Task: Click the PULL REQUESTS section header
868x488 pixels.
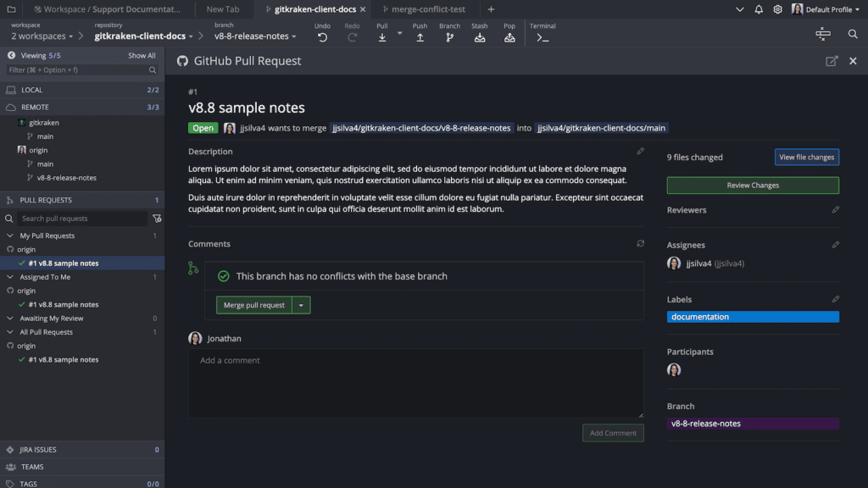Action: point(82,200)
